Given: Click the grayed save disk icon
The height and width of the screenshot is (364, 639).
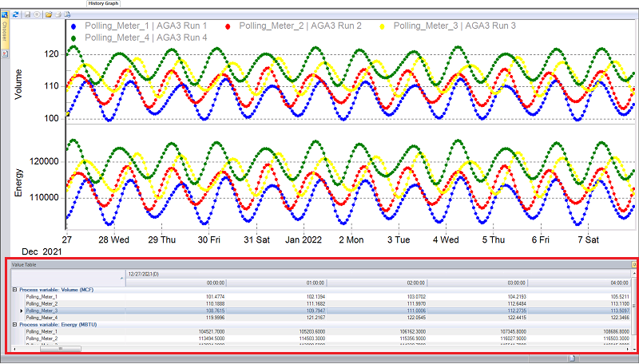Looking at the screenshot, I should (x=28, y=14).
